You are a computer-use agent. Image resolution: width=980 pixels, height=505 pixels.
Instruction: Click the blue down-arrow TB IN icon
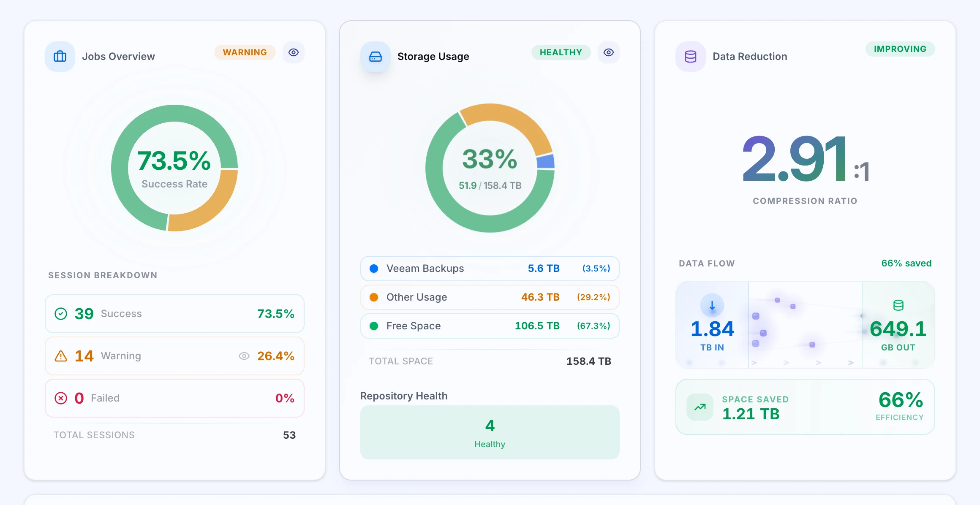(x=712, y=305)
